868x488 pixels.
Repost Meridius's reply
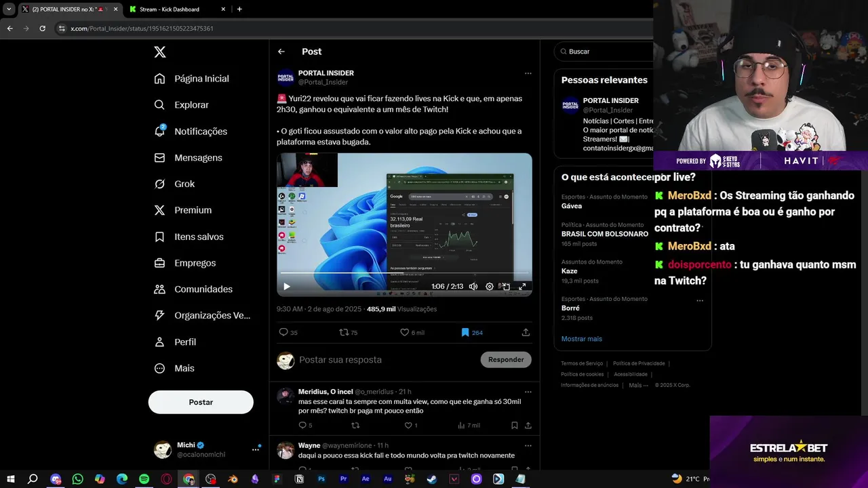(355, 426)
